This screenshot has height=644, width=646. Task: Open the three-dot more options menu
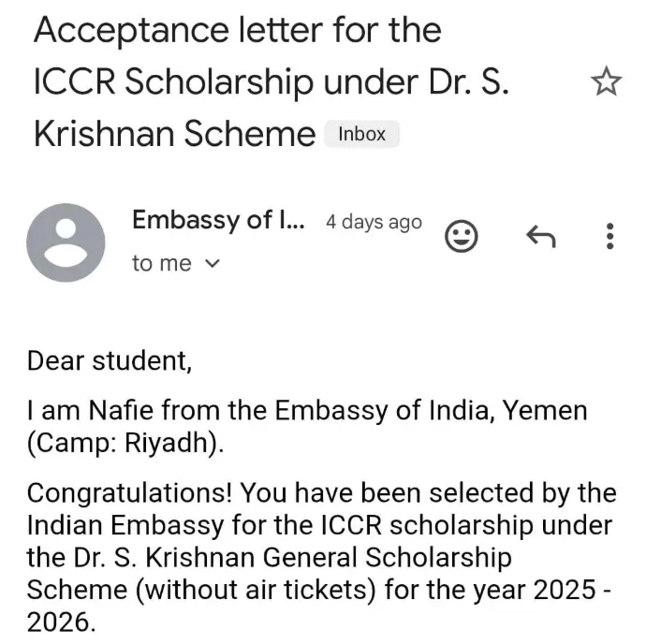[609, 237]
